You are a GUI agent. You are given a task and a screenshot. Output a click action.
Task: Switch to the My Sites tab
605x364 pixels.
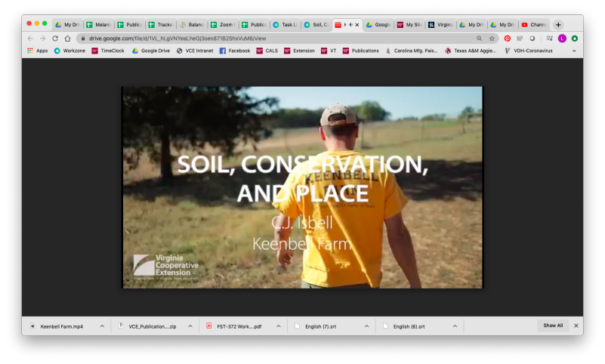(409, 25)
